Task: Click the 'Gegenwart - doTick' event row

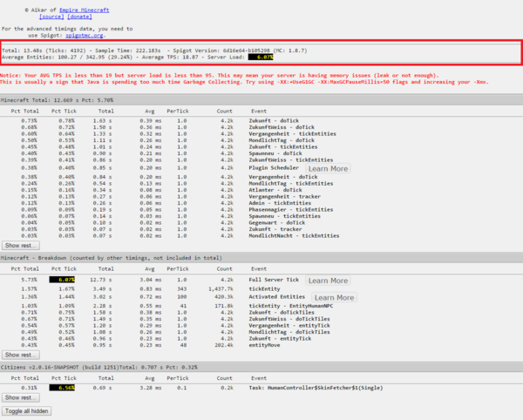Action: [x=261, y=223]
